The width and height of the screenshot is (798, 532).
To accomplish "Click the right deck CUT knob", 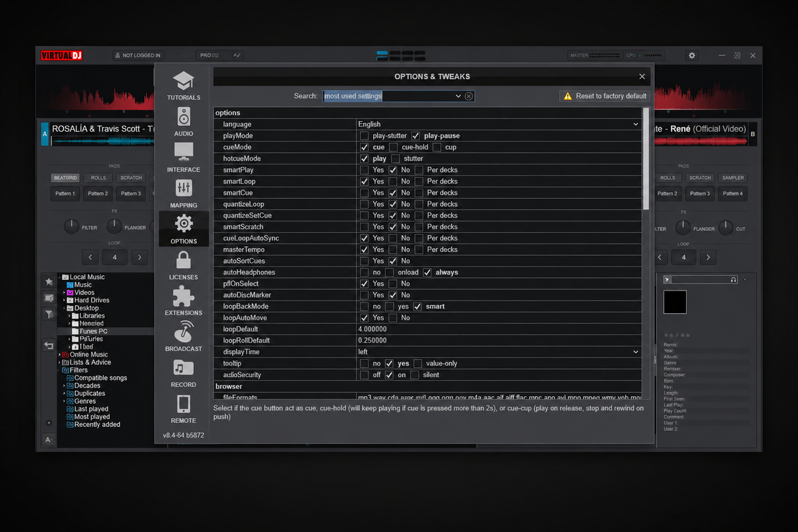I will pyautogui.click(x=725, y=227).
